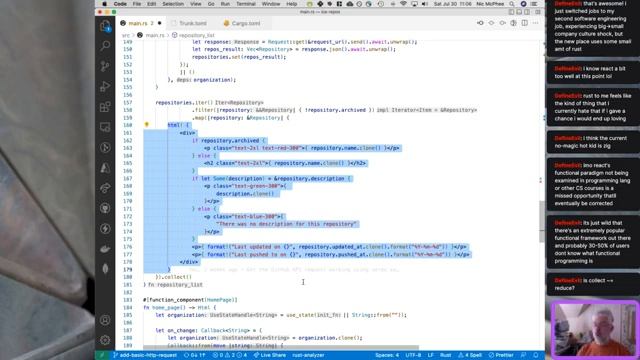Open macOS Control Center icon

(x=534, y=4)
